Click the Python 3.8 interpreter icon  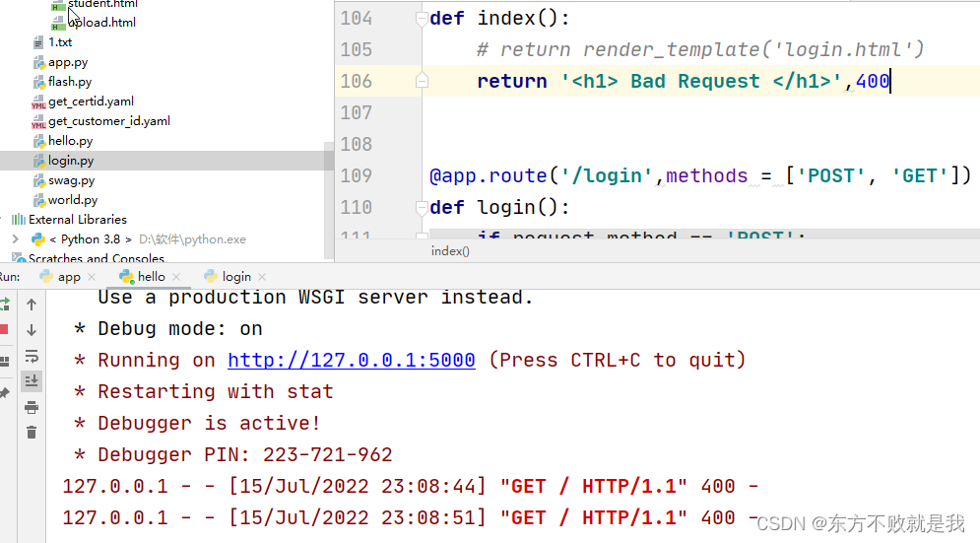point(38,238)
